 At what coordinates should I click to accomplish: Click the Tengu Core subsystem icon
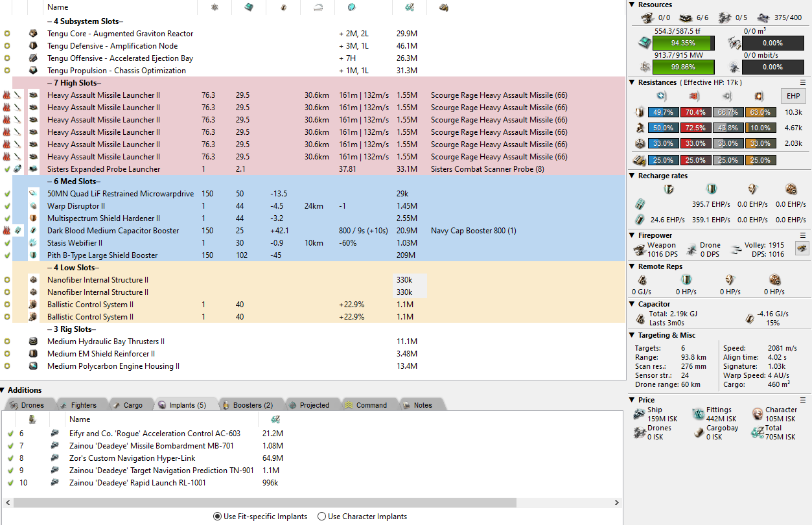pyautogui.click(x=33, y=34)
